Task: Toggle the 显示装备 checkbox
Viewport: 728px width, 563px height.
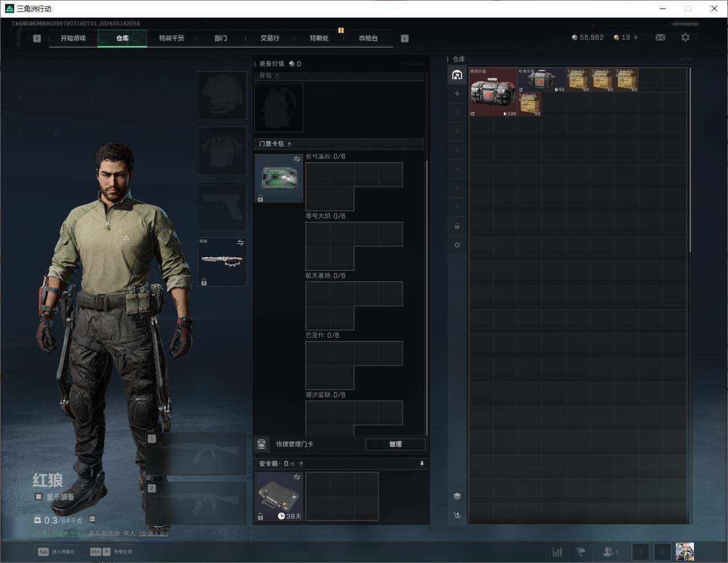Action: pyautogui.click(x=39, y=497)
